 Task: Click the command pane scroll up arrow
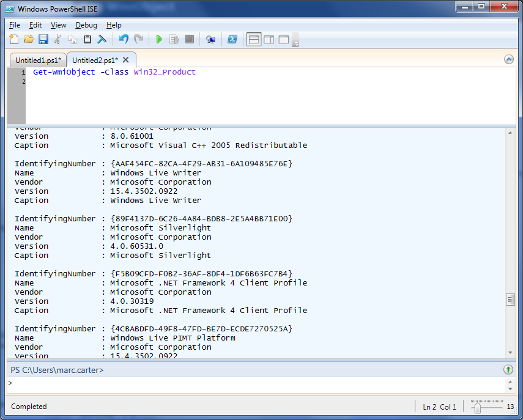click(x=510, y=381)
